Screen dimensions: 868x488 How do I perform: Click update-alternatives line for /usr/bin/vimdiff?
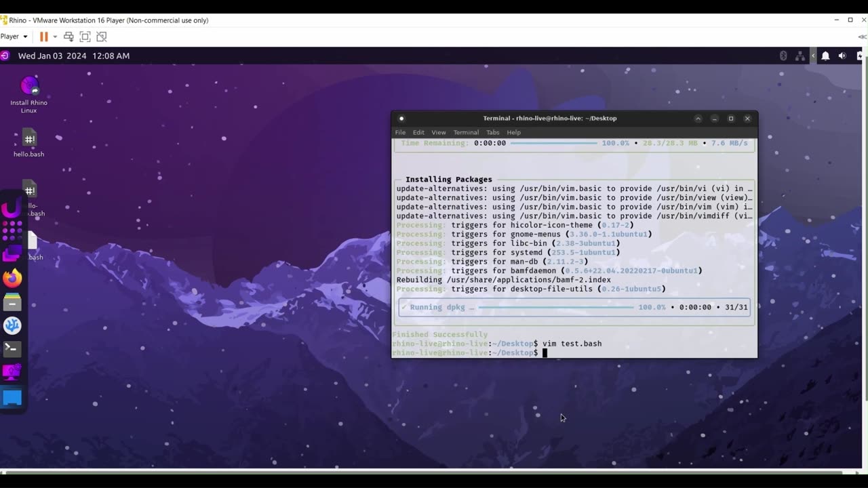[x=574, y=216]
